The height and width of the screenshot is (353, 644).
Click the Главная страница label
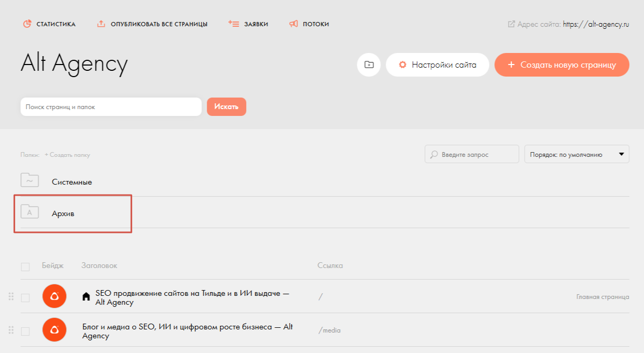(x=603, y=297)
